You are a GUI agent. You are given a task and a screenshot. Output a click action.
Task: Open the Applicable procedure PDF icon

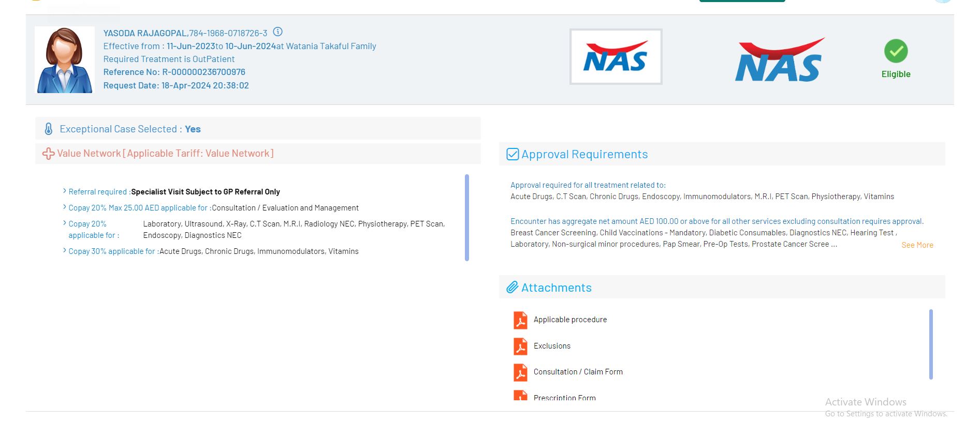pyautogui.click(x=520, y=320)
